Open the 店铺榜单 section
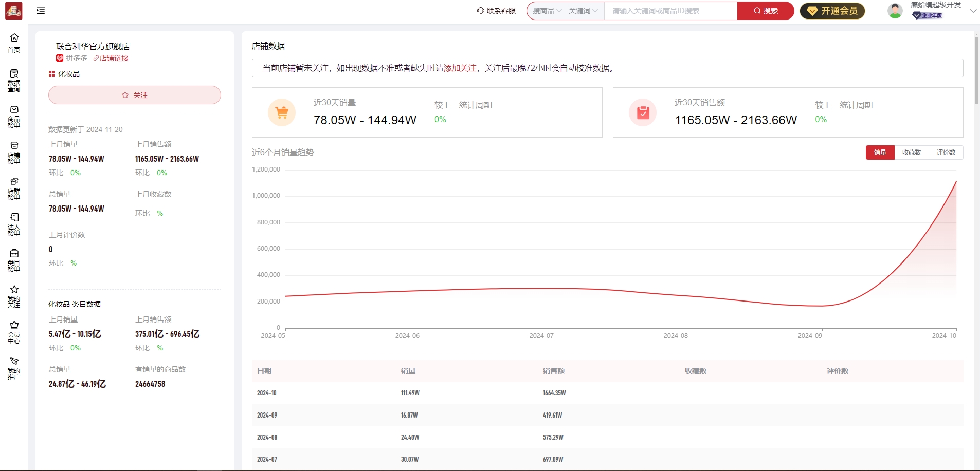 14,151
